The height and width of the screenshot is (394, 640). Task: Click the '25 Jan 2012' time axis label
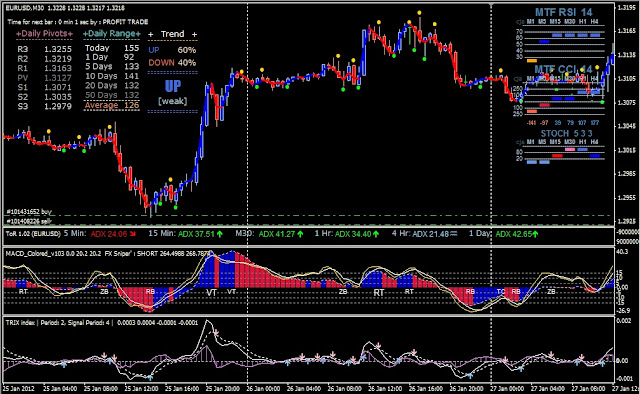(19, 388)
